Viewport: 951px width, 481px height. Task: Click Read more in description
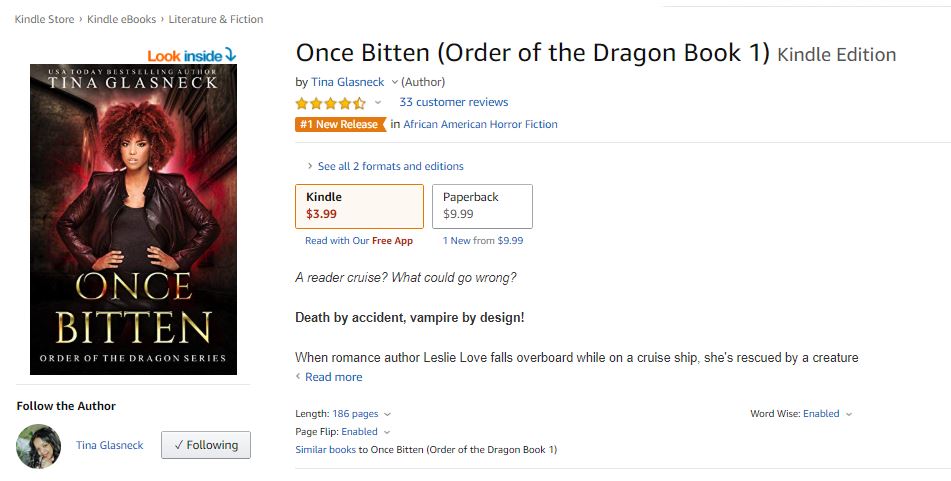[333, 377]
